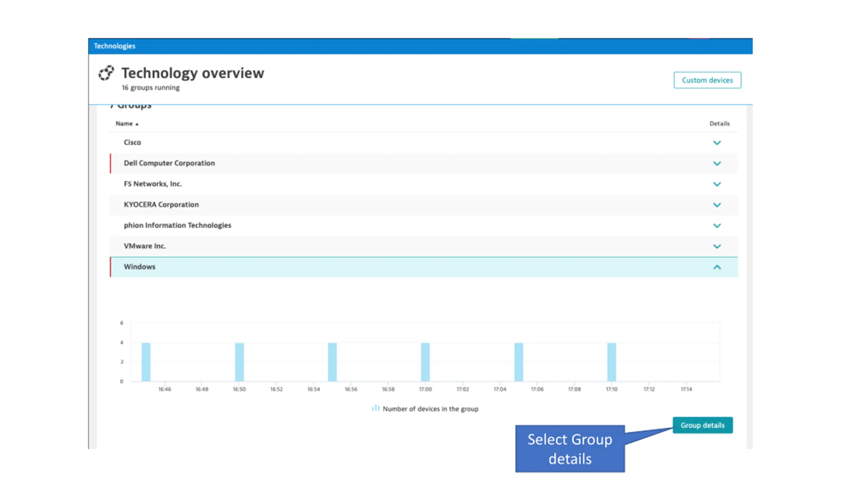
Task: Click the Details column header
Action: [x=719, y=124]
